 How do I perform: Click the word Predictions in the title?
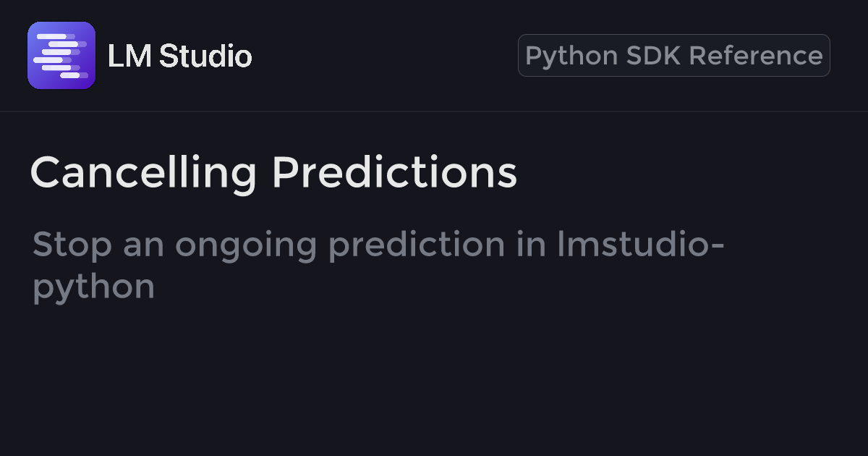394,173
